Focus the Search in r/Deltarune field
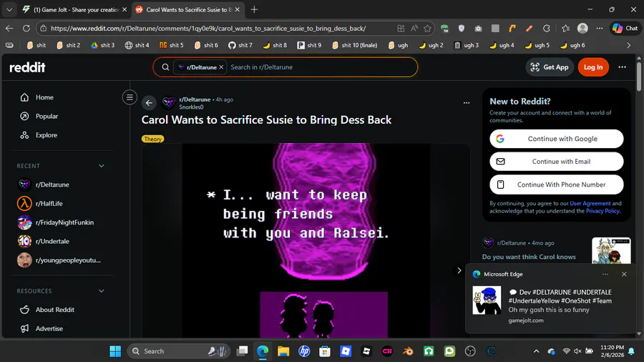 click(x=321, y=67)
